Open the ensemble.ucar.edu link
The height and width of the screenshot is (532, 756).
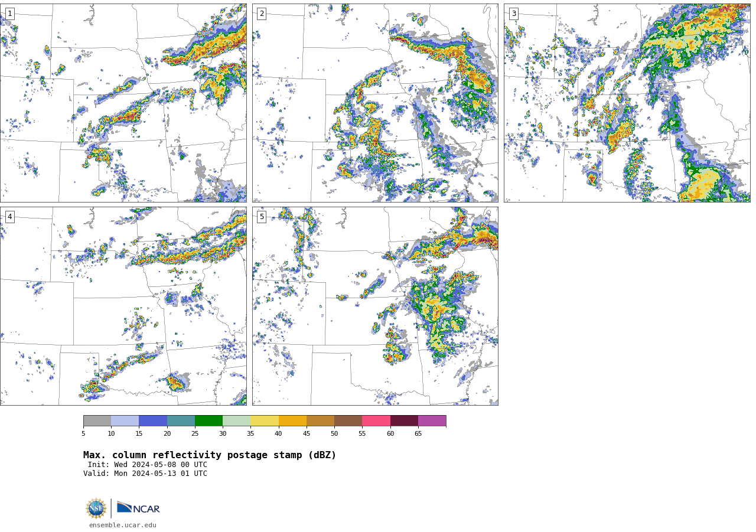pyautogui.click(x=123, y=526)
